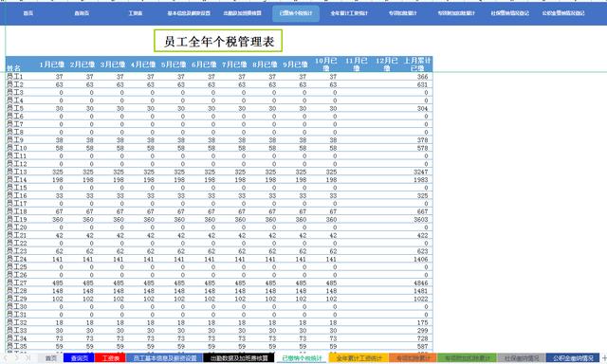Open the 员工基本信息及薪资设置 sheet tab
The width and height of the screenshot is (607, 364).
click(x=165, y=358)
